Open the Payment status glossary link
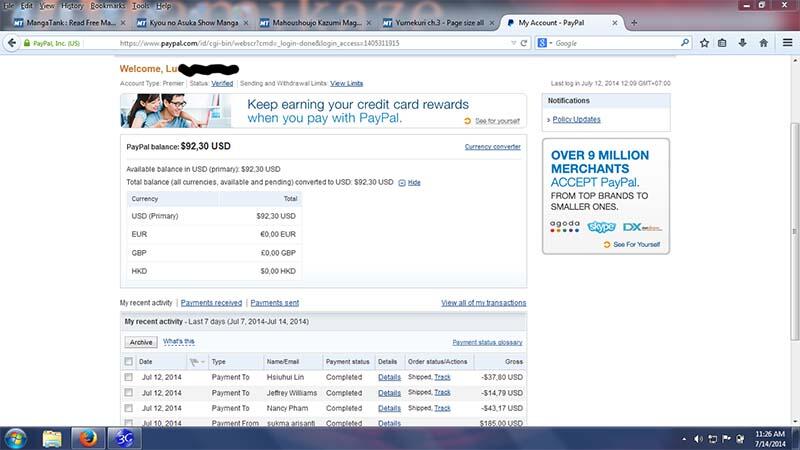The image size is (800, 450). pos(487,342)
